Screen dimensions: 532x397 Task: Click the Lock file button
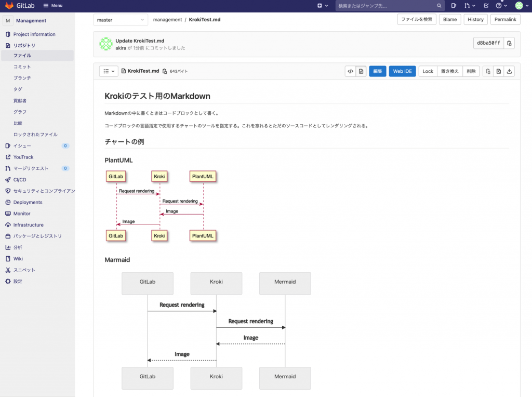pos(428,71)
